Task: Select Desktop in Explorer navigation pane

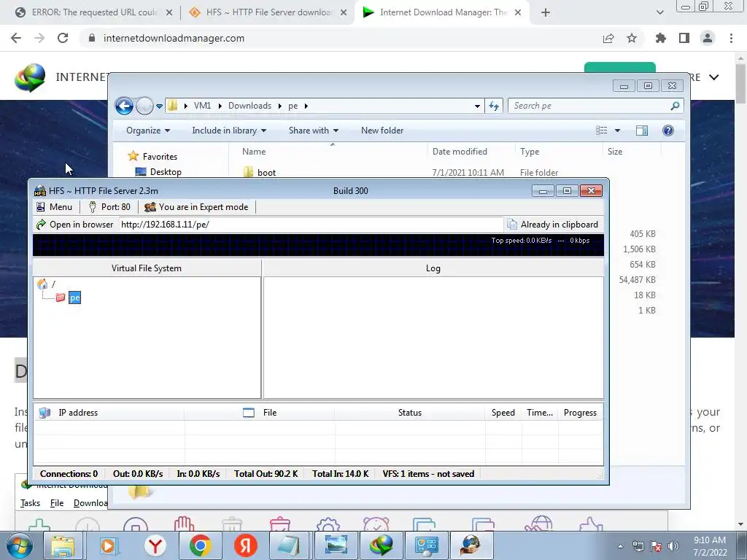Action: click(166, 172)
